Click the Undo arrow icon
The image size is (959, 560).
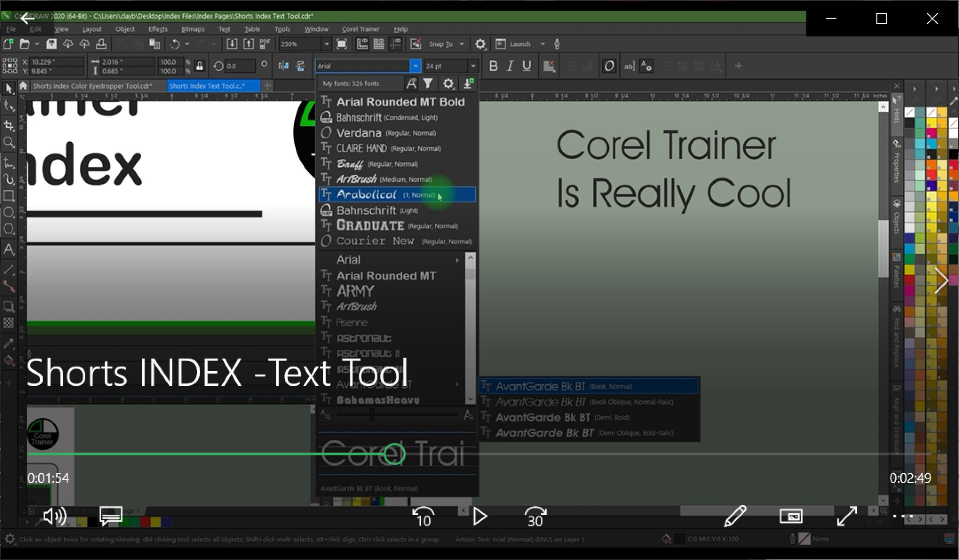click(175, 44)
